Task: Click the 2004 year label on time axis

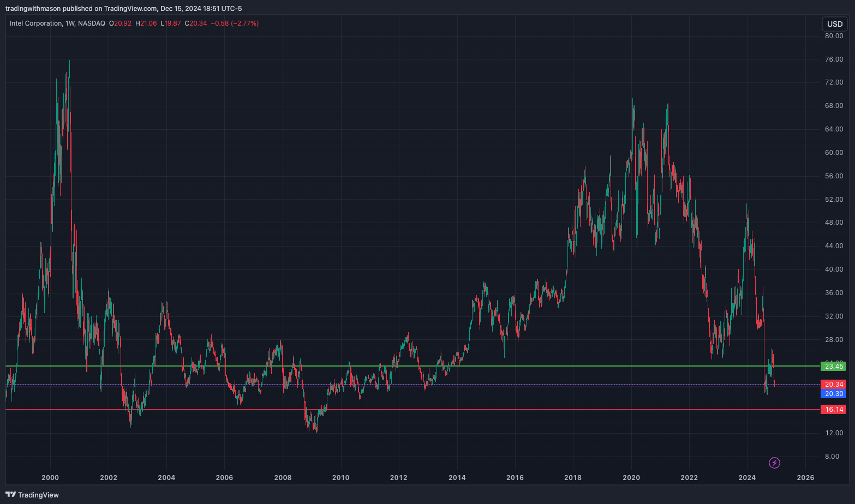Action: (x=166, y=478)
